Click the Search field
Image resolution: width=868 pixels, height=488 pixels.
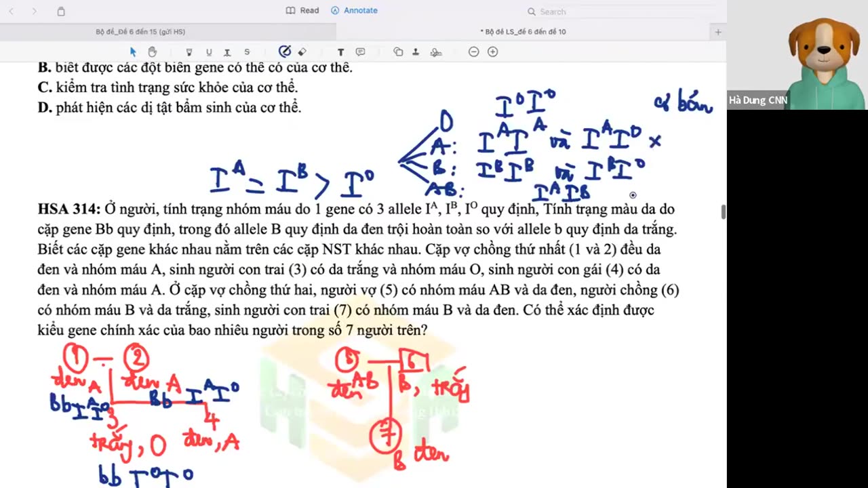click(x=620, y=12)
